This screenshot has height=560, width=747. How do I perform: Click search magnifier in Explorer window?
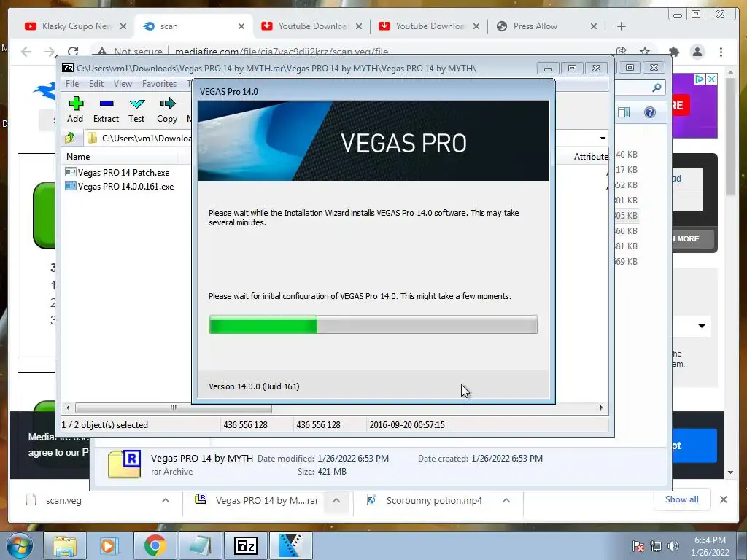coord(657,87)
